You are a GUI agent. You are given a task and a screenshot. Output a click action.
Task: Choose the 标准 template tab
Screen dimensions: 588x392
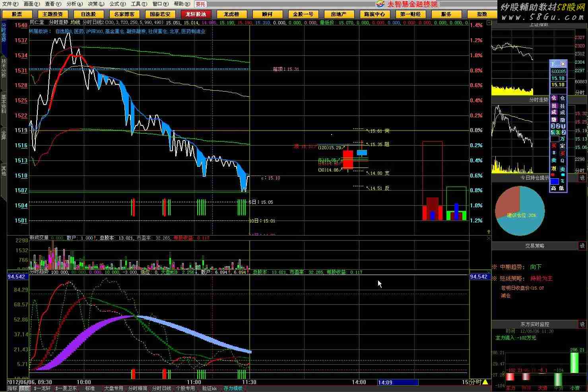[x=90, y=388]
